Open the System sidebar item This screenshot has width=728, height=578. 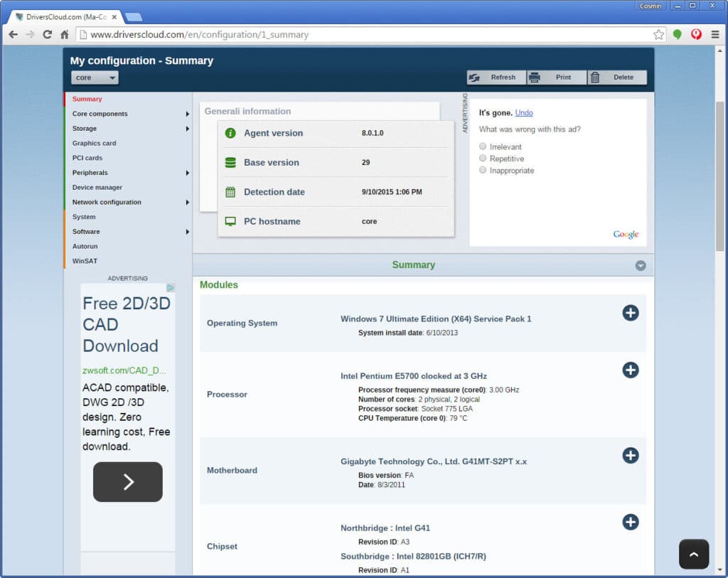click(x=84, y=217)
